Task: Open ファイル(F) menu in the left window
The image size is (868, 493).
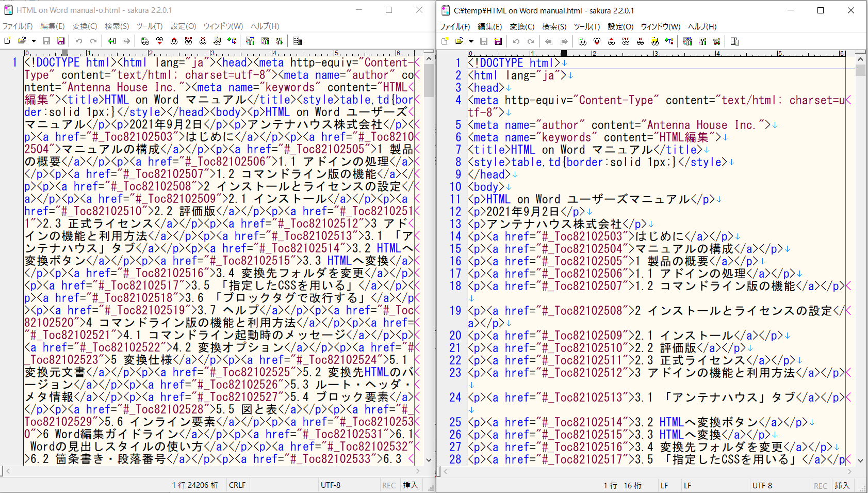Action: click(18, 26)
